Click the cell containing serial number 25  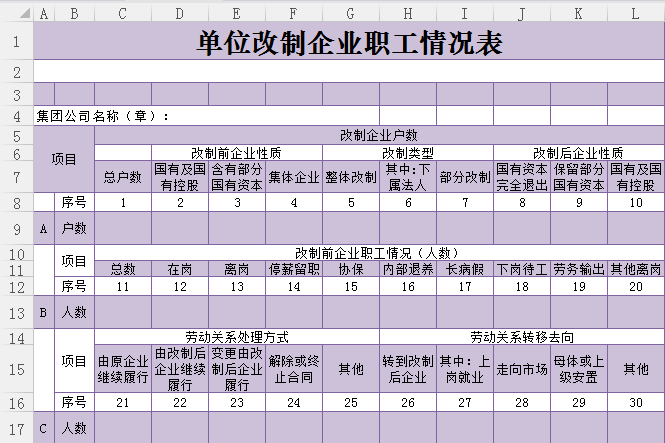(x=350, y=402)
